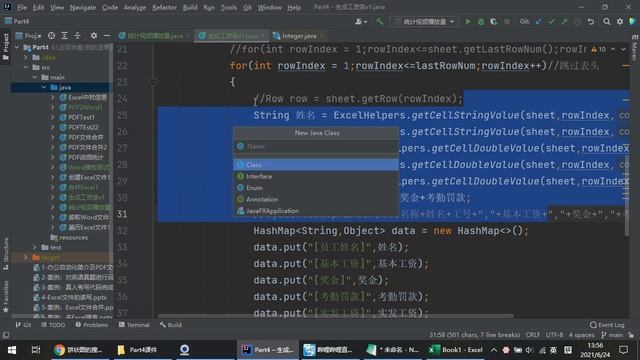
Task: Expand the .idea folder
Action: [26, 58]
